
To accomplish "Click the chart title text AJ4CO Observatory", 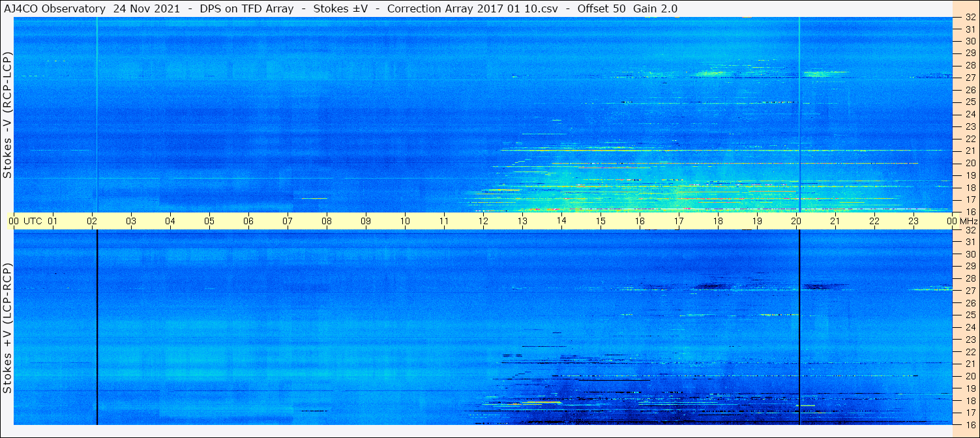I will coord(55,8).
